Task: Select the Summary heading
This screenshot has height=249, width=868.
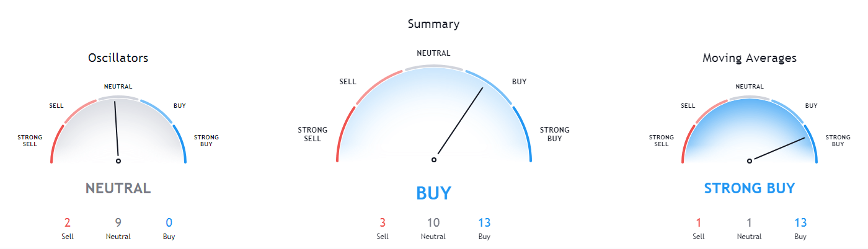Action: [x=433, y=25]
